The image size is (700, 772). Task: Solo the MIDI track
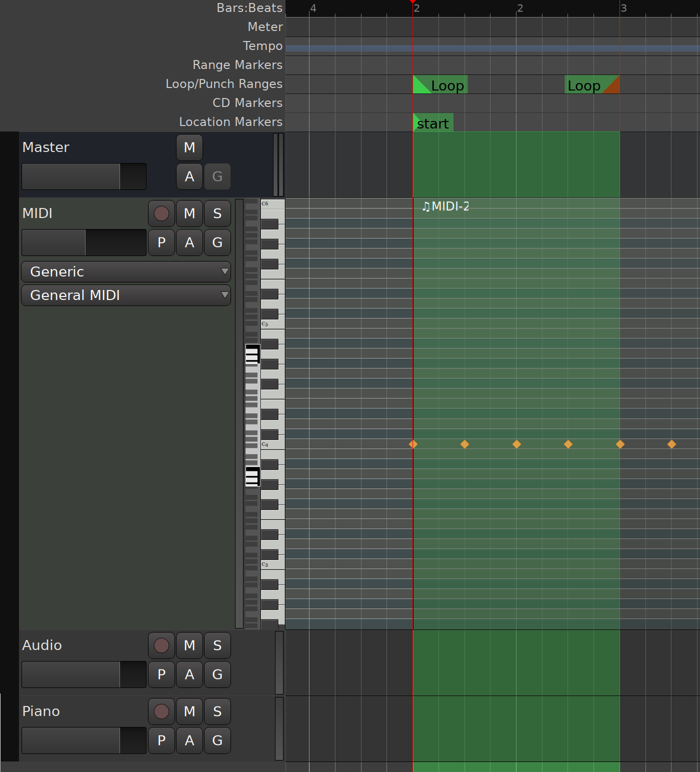[x=217, y=213]
